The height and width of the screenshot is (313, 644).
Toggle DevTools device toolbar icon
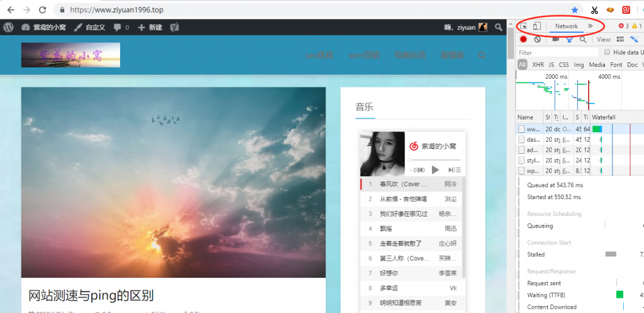click(536, 26)
